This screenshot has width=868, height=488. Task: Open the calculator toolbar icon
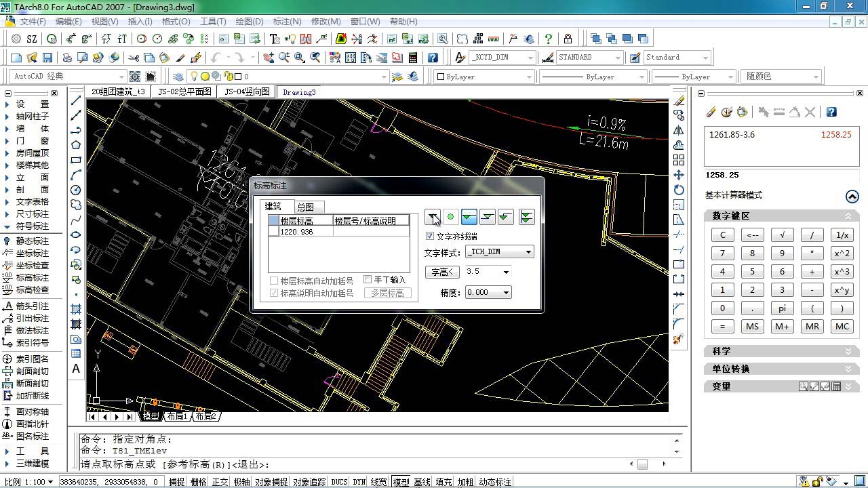tap(412, 58)
